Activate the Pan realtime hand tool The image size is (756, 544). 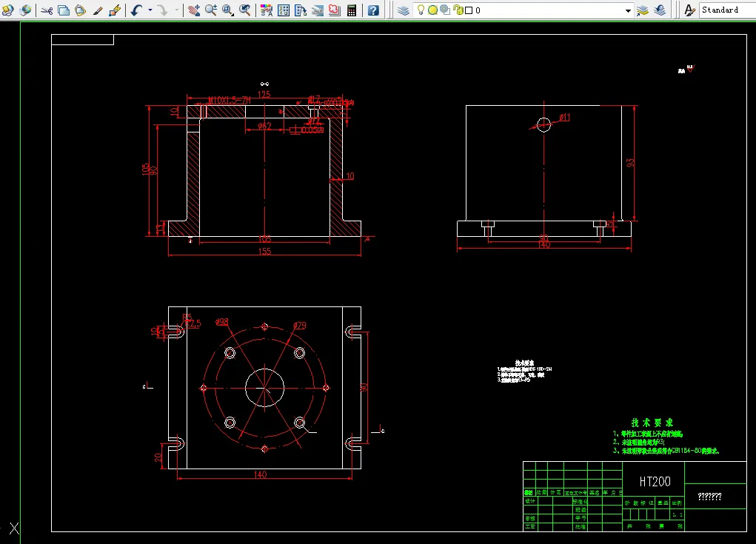[x=194, y=10]
